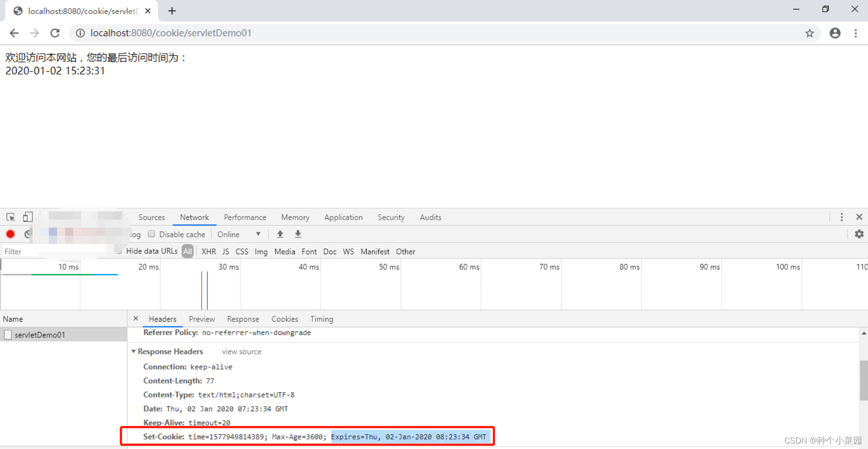The width and height of the screenshot is (868, 449).
Task: Click the refresh page icon
Action: 55,33
